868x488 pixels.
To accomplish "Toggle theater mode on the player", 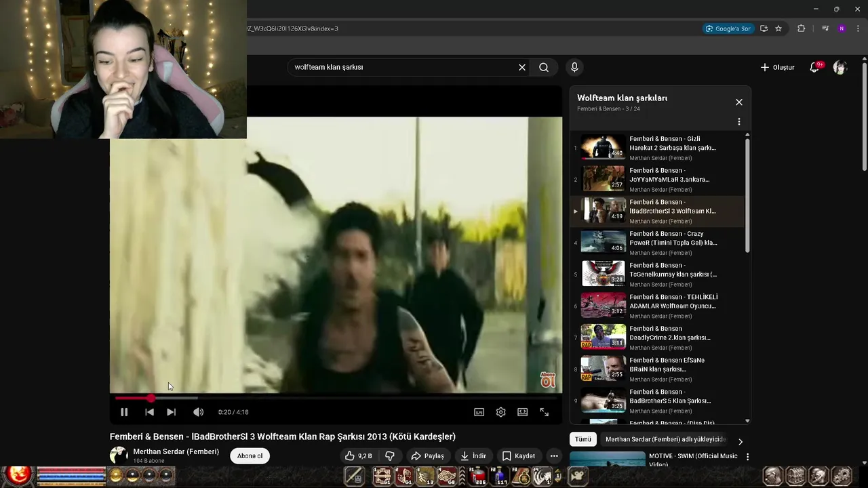I will coord(523,412).
